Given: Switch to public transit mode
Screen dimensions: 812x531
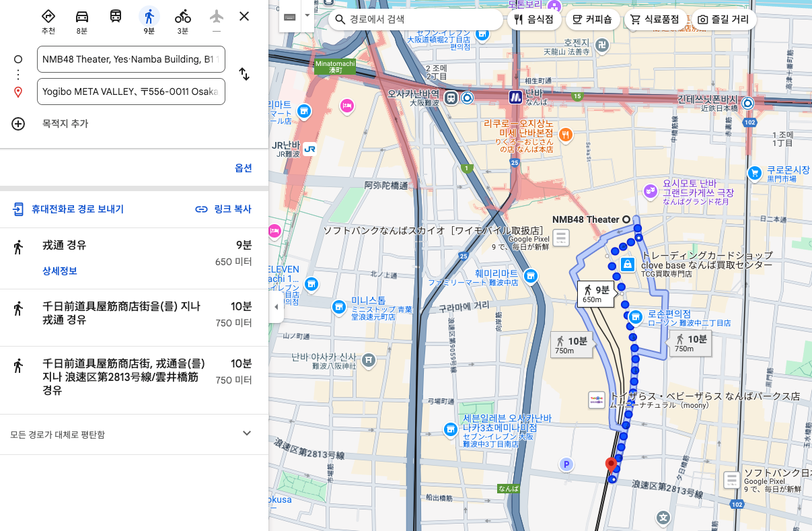Looking at the screenshot, I should pos(116,16).
